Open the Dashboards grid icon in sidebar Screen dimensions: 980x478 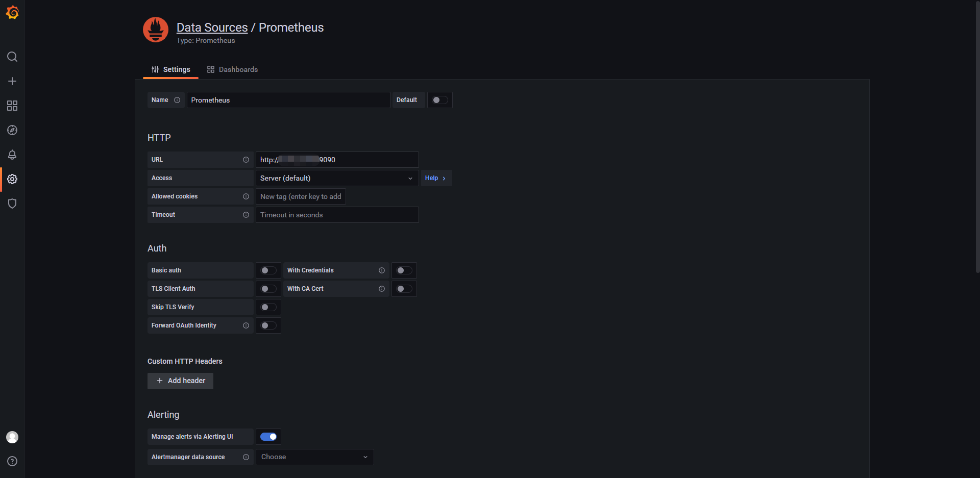(x=12, y=106)
